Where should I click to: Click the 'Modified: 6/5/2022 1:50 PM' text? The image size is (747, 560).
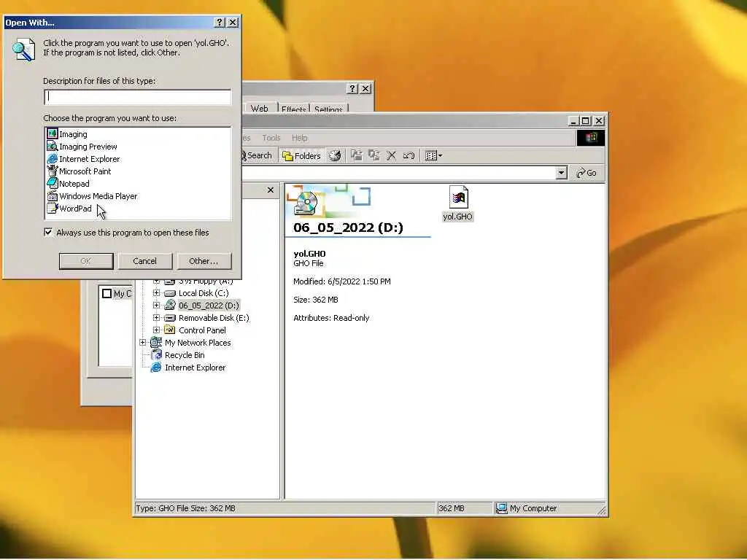[x=342, y=281]
